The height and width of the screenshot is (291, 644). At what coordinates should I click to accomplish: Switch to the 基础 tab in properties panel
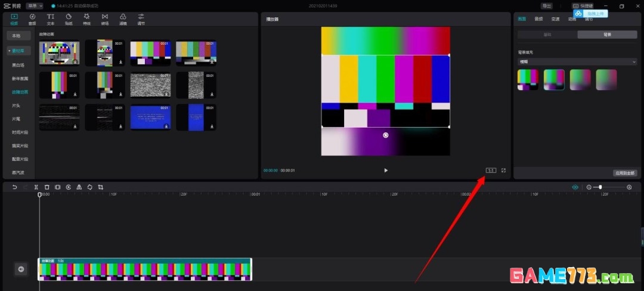tap(546, 35)
